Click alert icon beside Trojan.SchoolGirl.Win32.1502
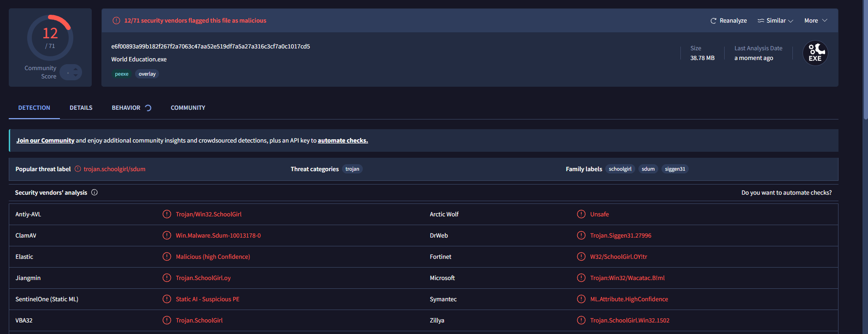 click(581, 320)
